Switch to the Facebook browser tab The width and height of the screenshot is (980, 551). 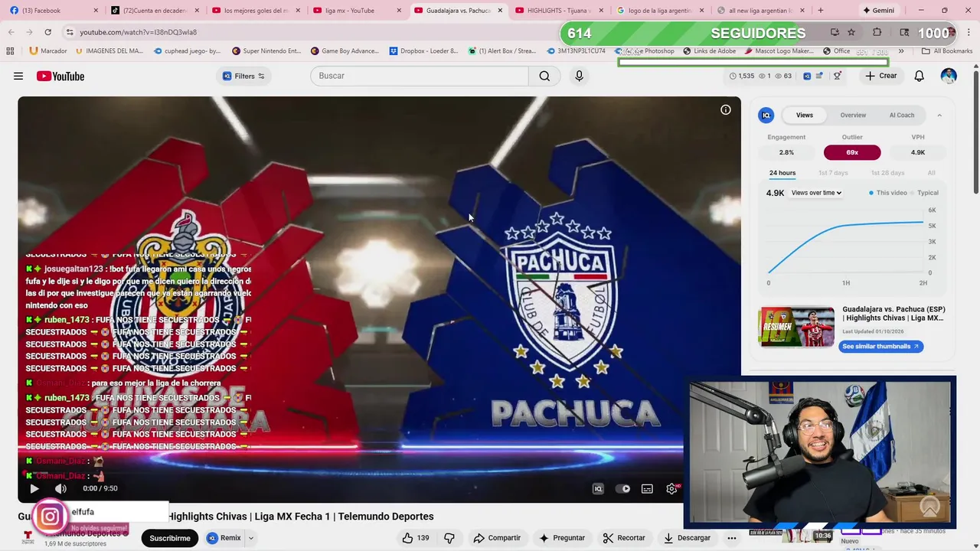click(x=54, y=11)
